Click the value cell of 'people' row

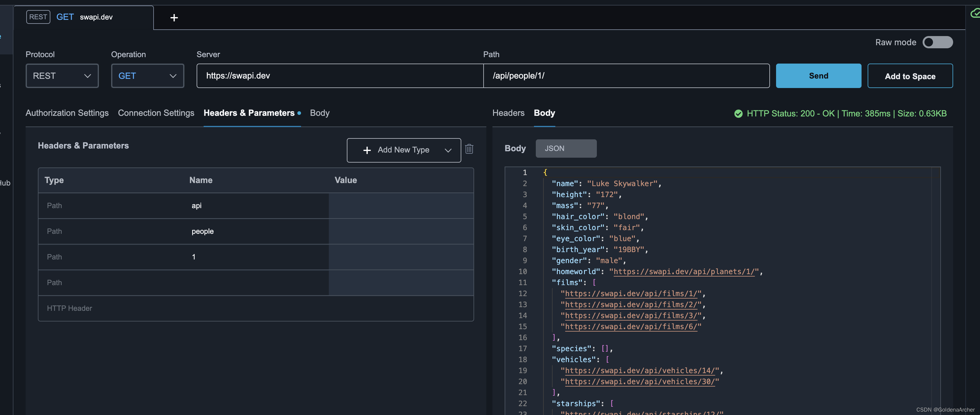pyautogui.click(x=401, y=231)
